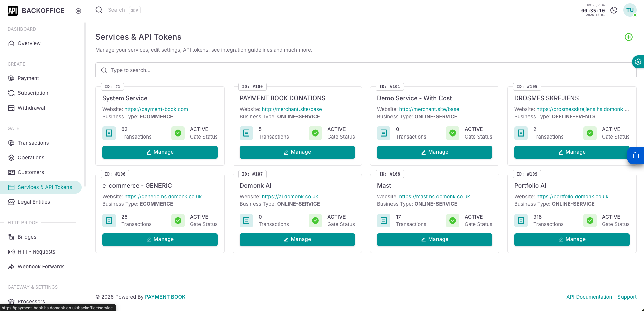Open the Withdrawal page
644x311 pixels.
coord(41,108)
